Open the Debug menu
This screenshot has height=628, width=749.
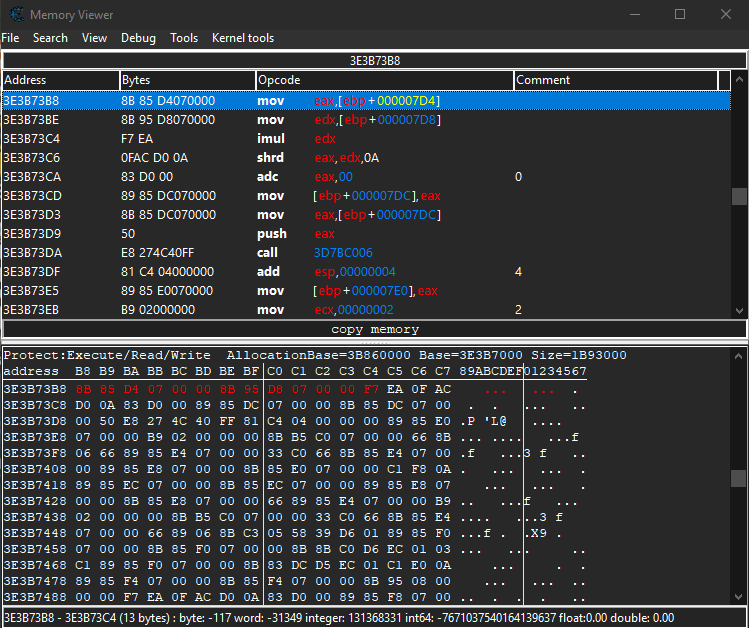tap(138, 38)
